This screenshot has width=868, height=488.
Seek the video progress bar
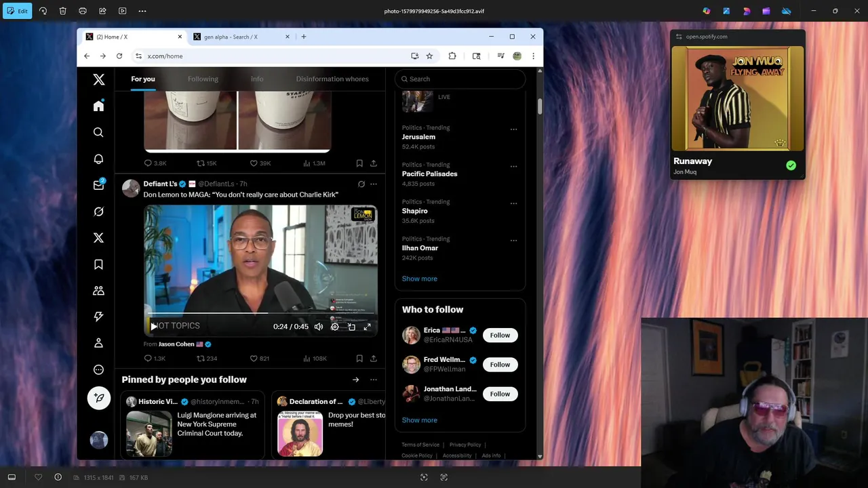pyautogui.click(x=260, y=314)
